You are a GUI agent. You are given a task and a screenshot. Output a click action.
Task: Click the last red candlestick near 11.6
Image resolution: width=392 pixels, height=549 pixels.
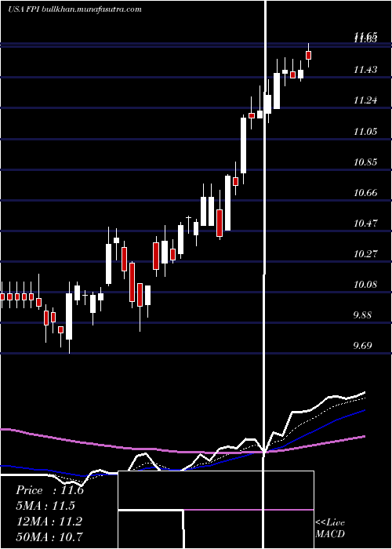point(308,55)
